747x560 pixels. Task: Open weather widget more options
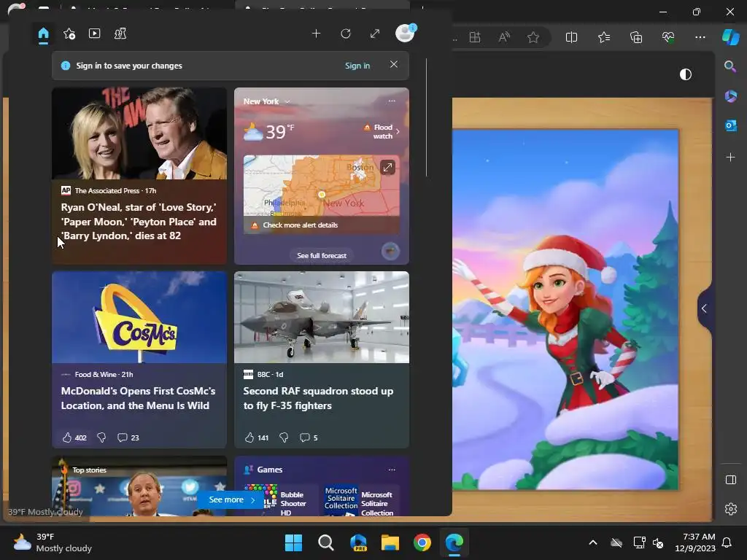pyautogui.click(x=392, y=101)
